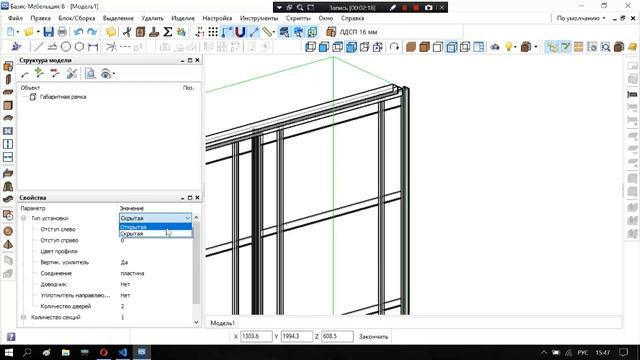Click the ЛДСП 16 мм material icon
This screenshot has width=640, height=360.
331,32
